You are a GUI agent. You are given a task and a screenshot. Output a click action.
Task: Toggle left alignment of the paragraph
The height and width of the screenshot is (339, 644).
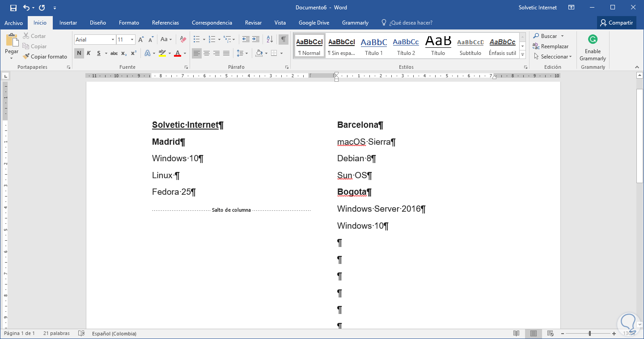197,54
